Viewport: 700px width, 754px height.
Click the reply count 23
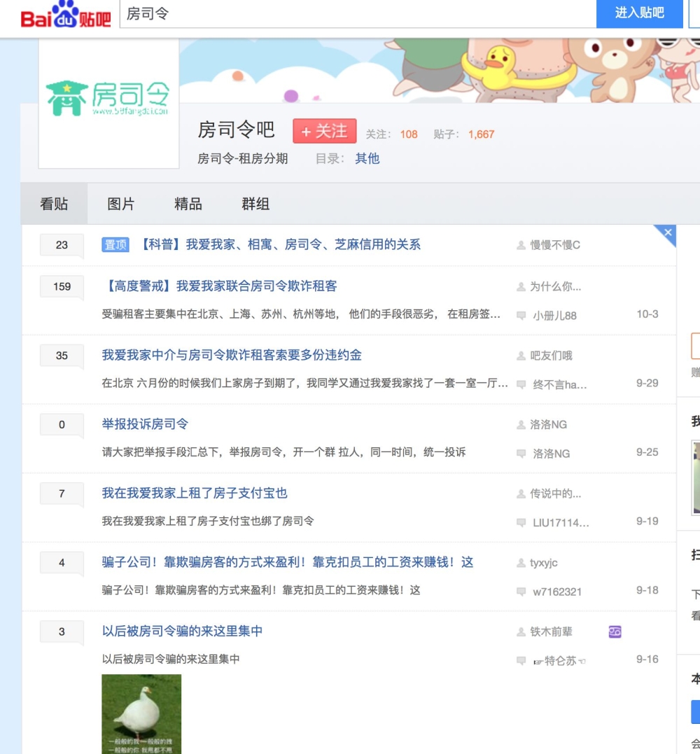point(62,245)
